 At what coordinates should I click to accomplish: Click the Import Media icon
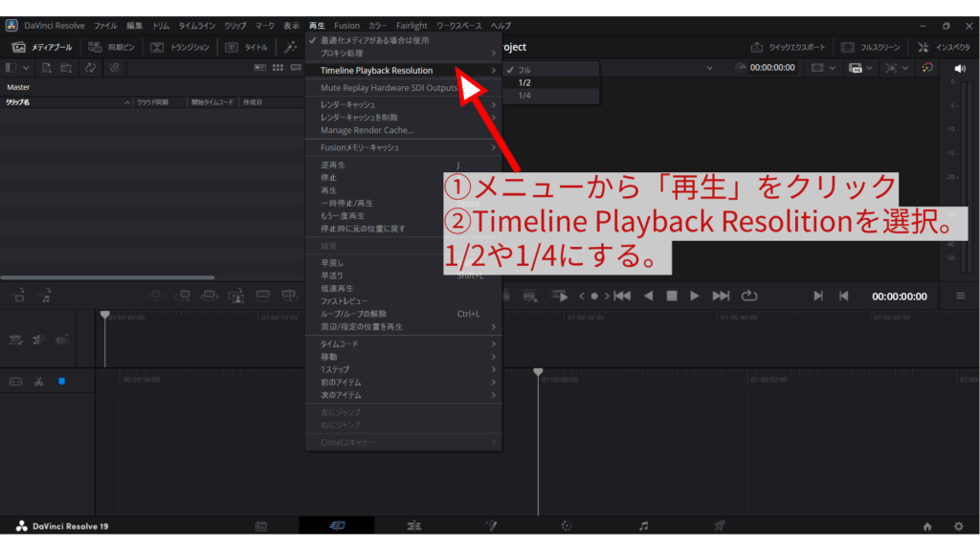(x=46, y=68)
